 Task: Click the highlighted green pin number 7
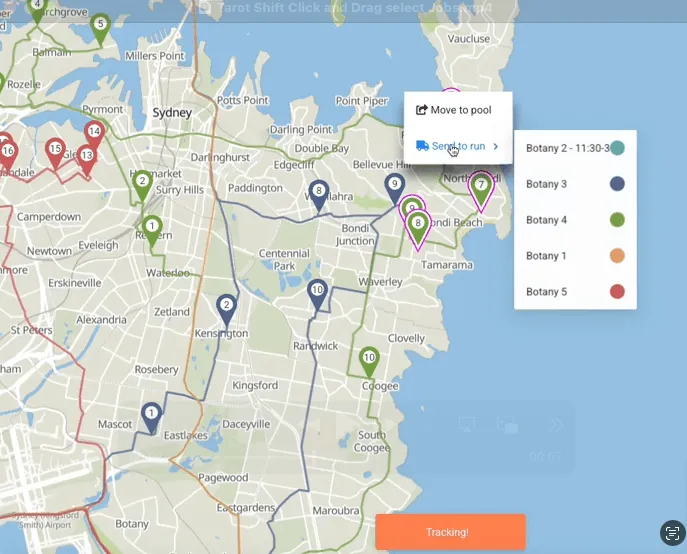(481, 191)
